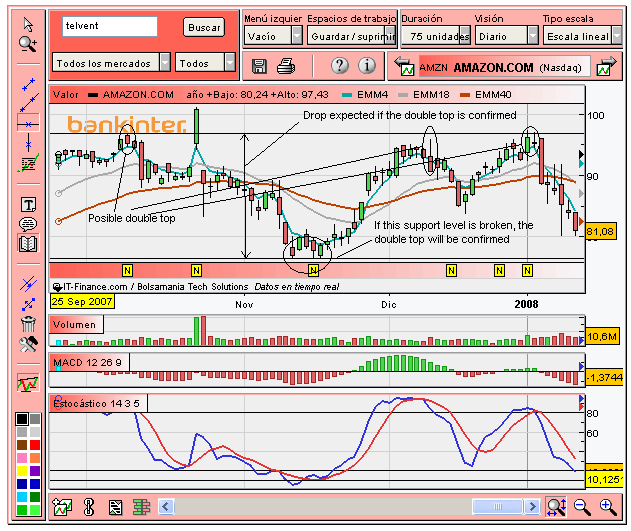Screen dimensions: 631x531
Task: Click the 'EMM18' legend entry
Action: (424, 95)
